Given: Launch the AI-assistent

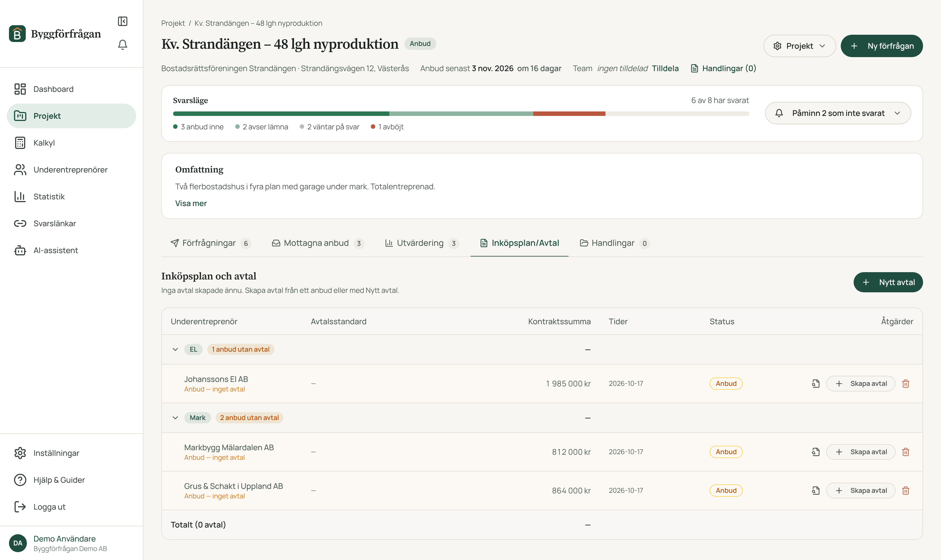Looking at the screenshot, I should tap(71, 250).
